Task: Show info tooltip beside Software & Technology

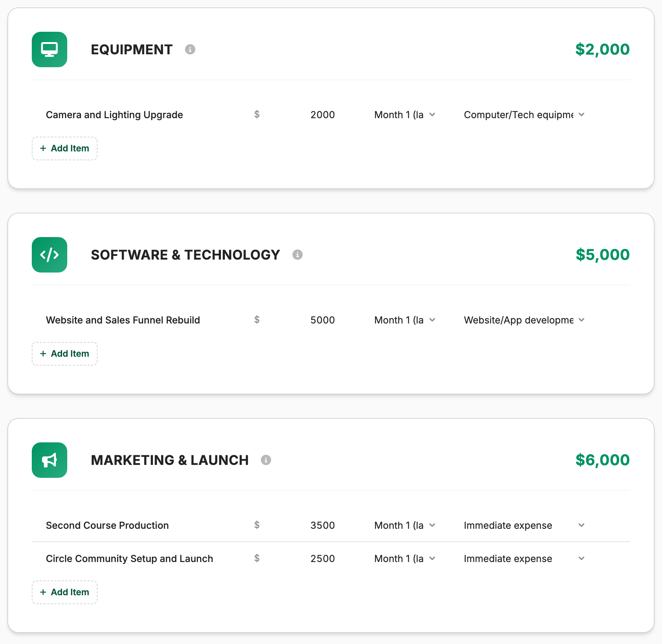Action: click(x=297, y=255)
